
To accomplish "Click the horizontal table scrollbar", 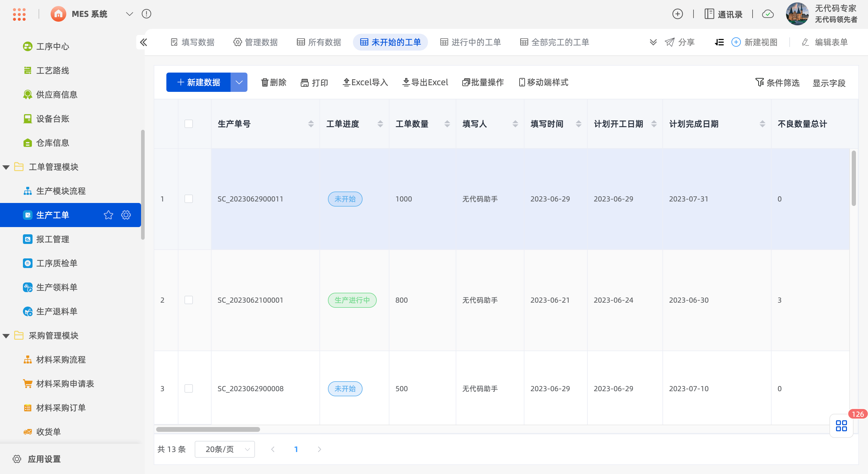I will [x=208, y=429].
